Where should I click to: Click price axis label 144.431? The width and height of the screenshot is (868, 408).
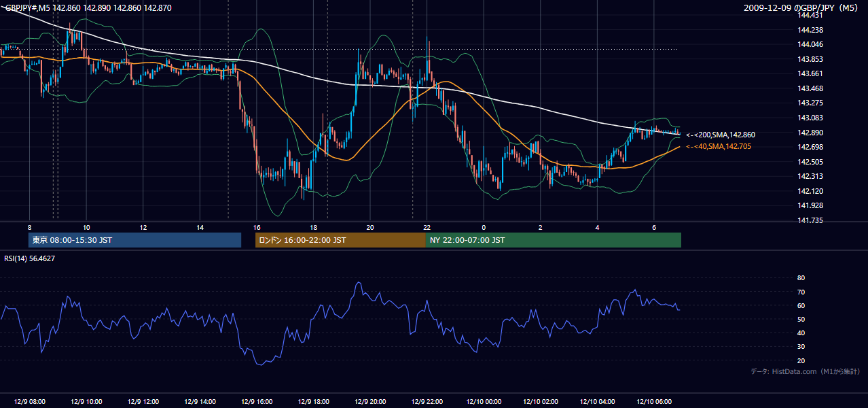[810, 15]
